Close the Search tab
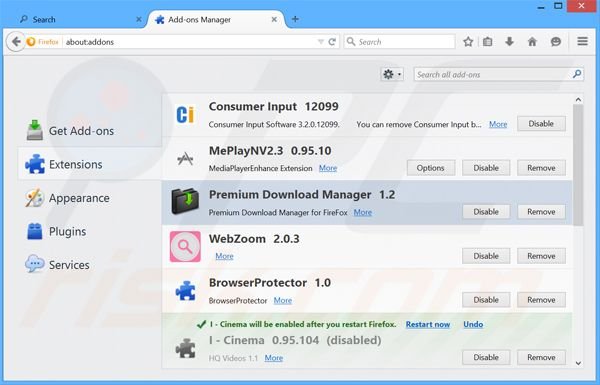The image size is (600, 385). pos(139,19)
